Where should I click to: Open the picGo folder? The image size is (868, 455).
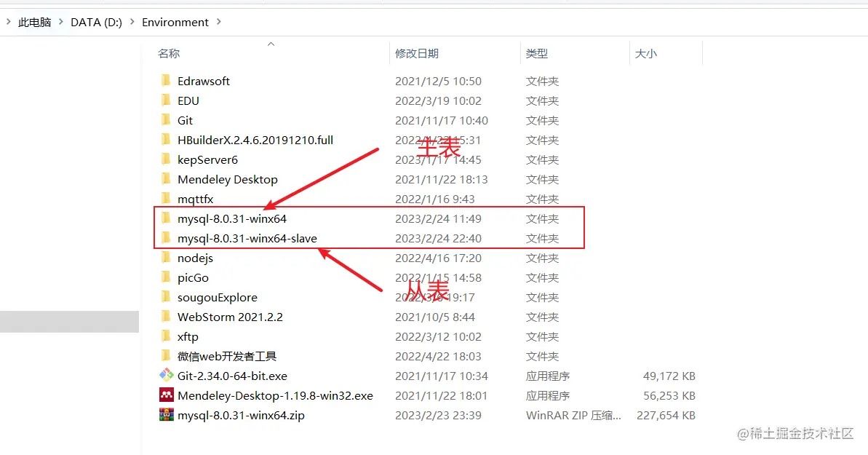point(191,277)
